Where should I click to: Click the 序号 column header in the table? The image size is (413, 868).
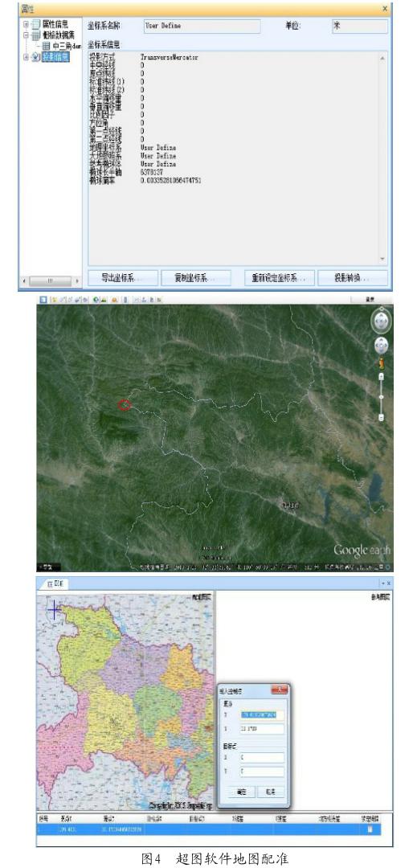click(43, 817)
